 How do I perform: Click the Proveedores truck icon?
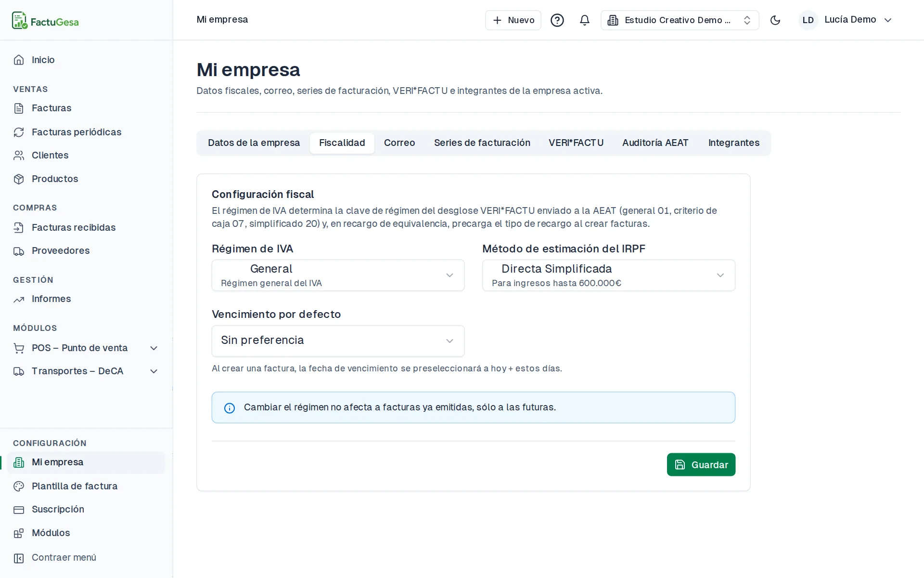click(x=19, y=251)
